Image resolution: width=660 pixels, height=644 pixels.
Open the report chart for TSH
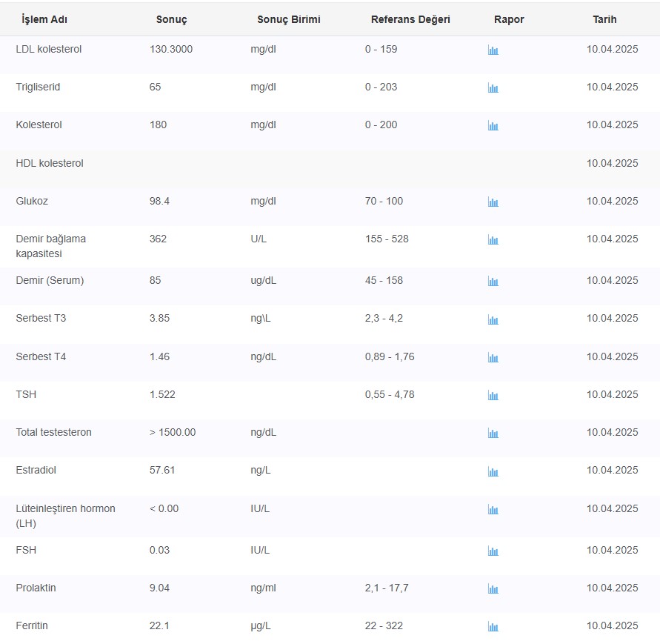pyautogui.click(x=493, y=396)
